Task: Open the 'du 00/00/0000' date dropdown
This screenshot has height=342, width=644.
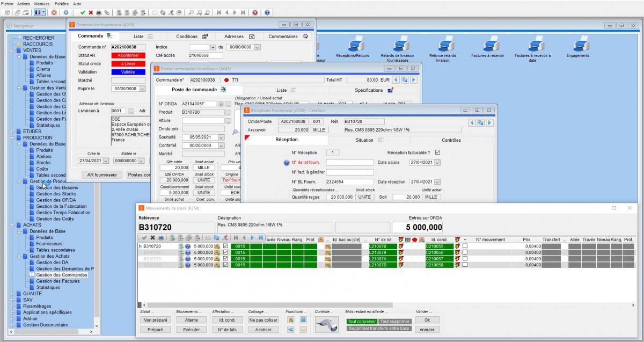Action: (257, 47)
